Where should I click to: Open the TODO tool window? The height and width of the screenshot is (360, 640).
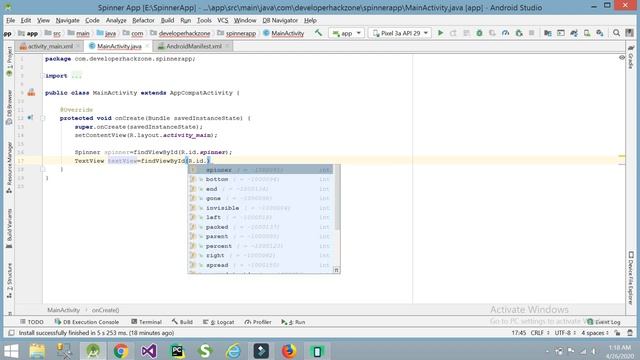coord(31,322)
